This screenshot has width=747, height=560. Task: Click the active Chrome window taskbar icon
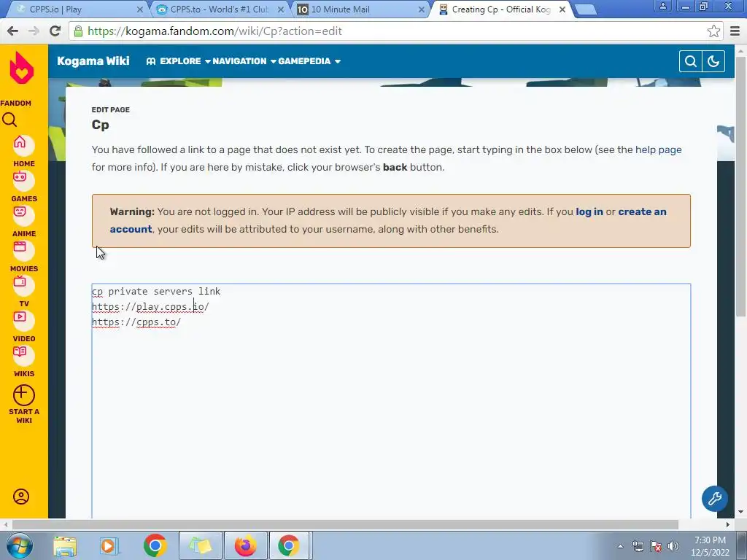[289, 545]
